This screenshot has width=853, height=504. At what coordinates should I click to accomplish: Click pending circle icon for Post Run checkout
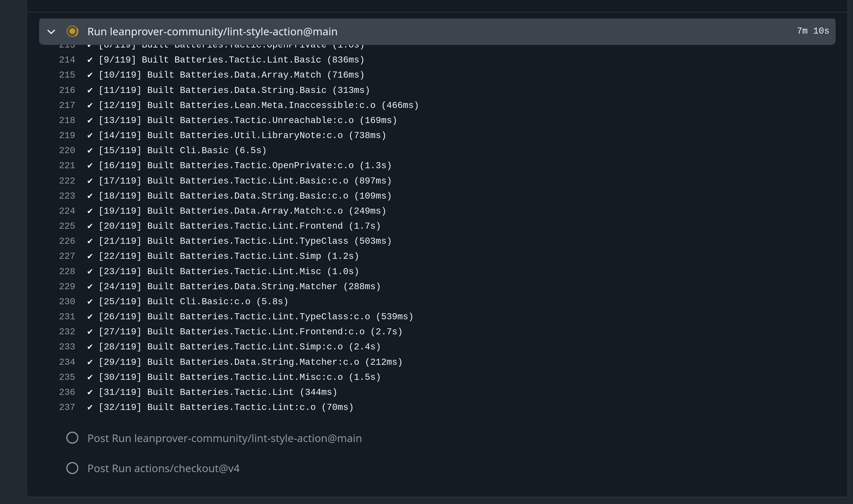[72, 468]
